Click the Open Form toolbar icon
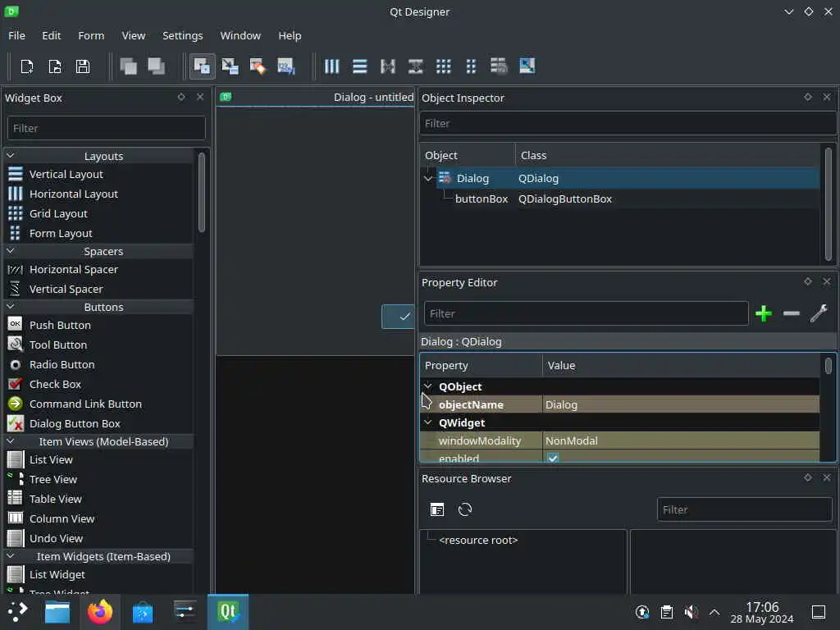 pos(55,66)
